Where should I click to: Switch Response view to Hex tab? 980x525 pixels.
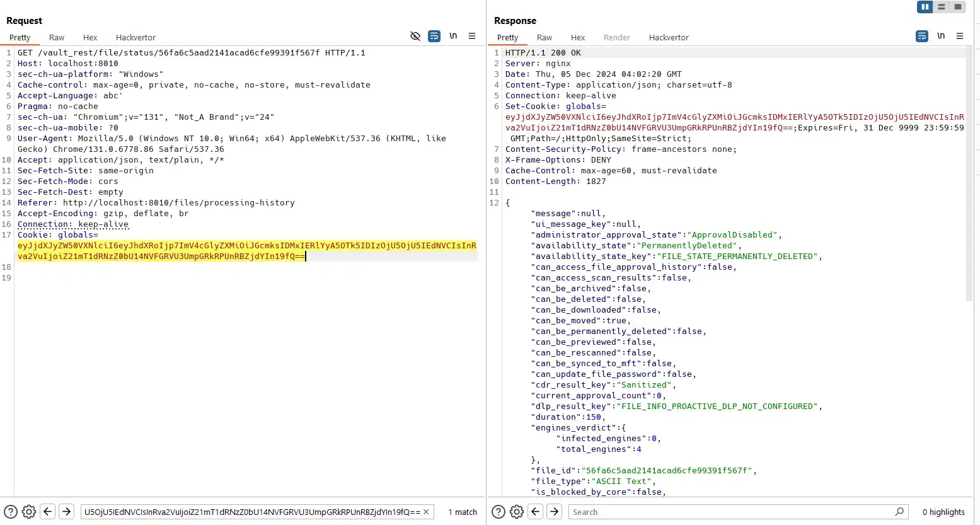[578, 38]
